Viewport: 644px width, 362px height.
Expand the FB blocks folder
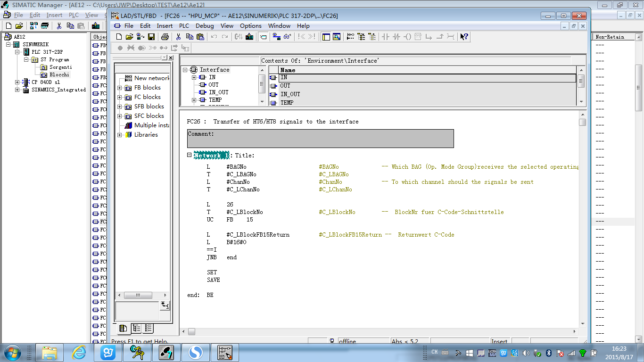120,88
